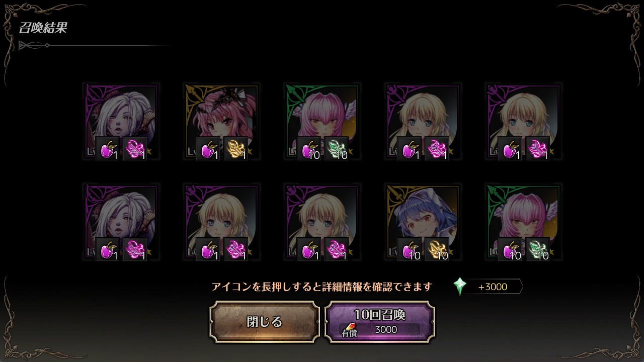This screenshot has width=644, height=362.
Task: Select the white-haired character in top row
Action: pos(121,121)
